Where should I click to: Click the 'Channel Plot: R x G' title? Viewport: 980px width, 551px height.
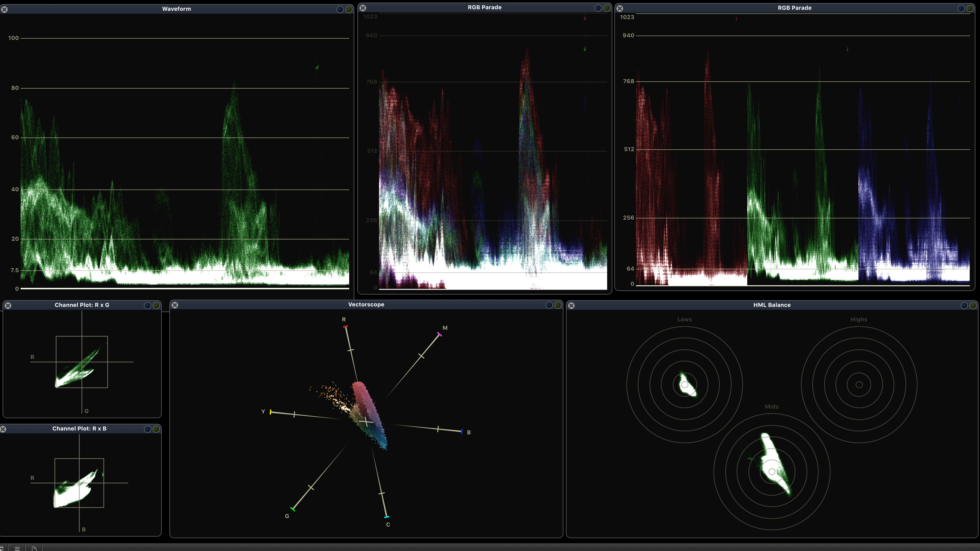click(x=82, y=305)
